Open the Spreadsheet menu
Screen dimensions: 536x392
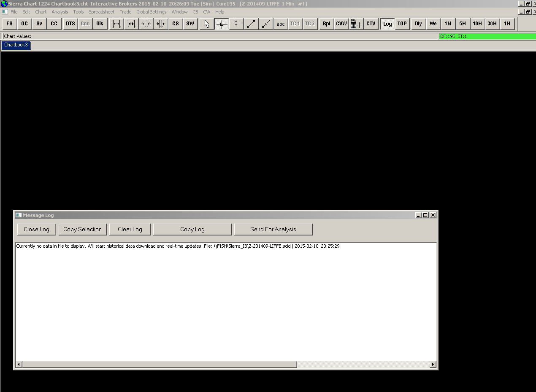[101, 12]
